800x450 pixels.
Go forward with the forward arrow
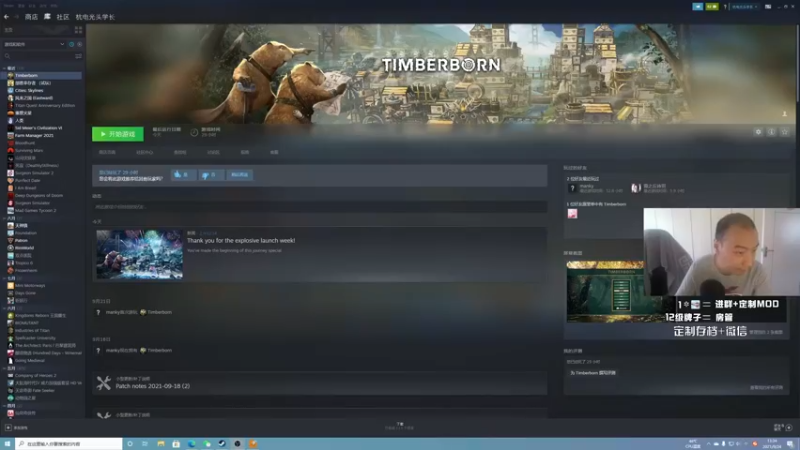pyautogui.click(x=16, y=17)
